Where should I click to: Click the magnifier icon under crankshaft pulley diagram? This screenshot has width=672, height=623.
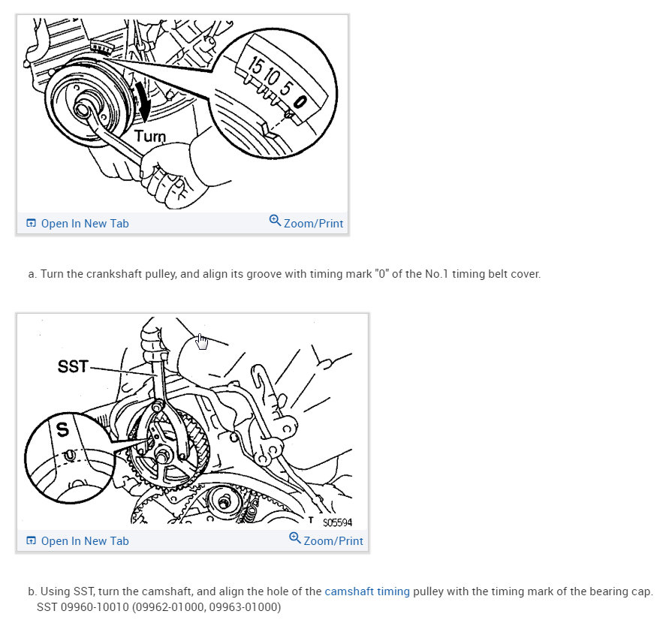tap(275, 221)
